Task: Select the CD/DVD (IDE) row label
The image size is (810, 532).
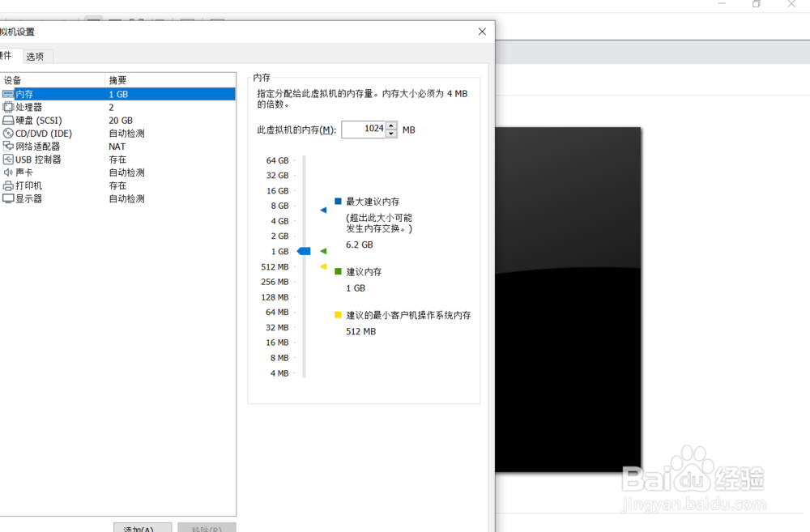Action: [x=44, y=134]
